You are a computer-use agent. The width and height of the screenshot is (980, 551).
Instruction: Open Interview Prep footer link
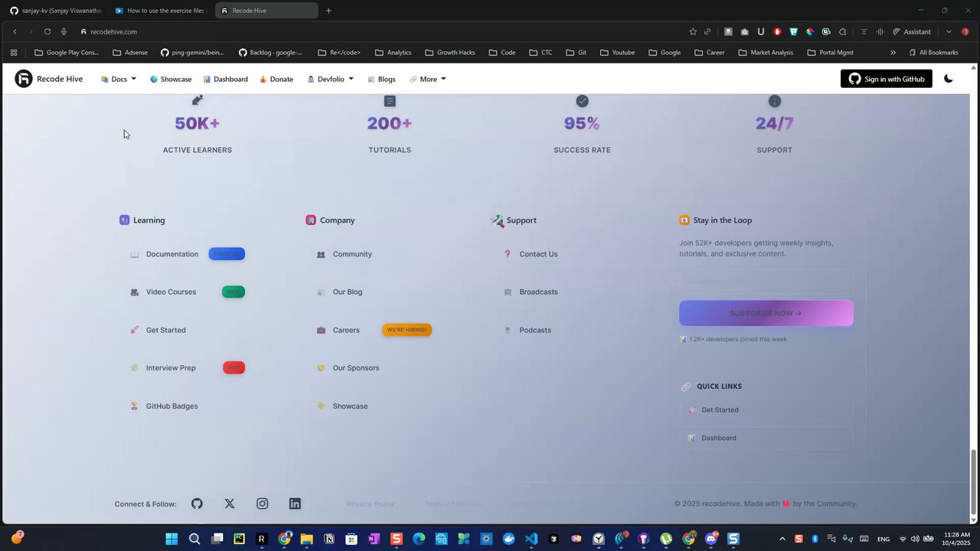click(171, 368)
